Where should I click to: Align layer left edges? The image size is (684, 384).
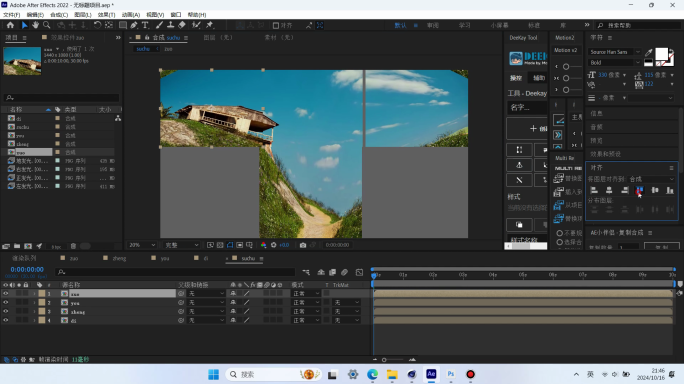[x=594, y=190]
